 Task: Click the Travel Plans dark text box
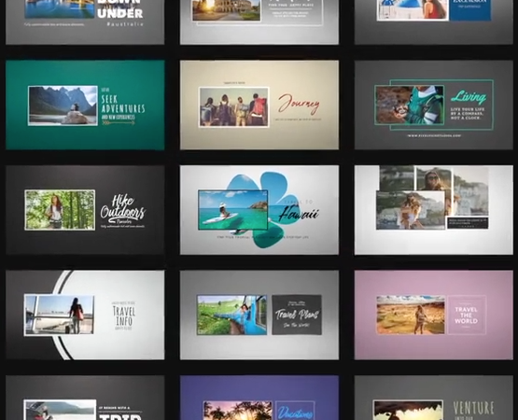(297, 315)
